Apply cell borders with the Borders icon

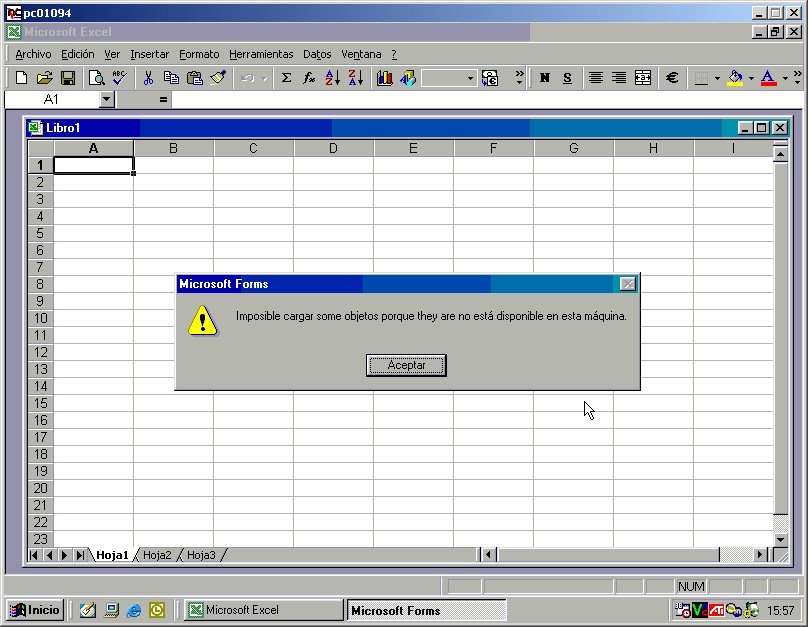[x=701, y=78]
